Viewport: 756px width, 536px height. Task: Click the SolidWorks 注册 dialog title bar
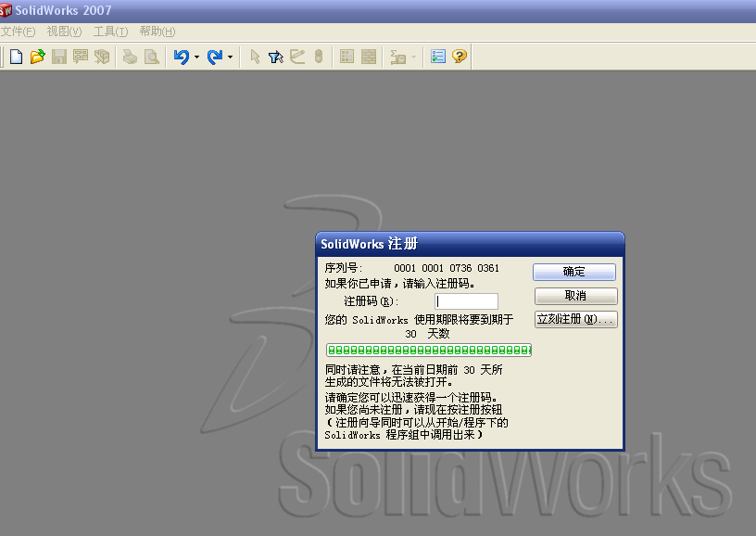(x=470, y=244)
